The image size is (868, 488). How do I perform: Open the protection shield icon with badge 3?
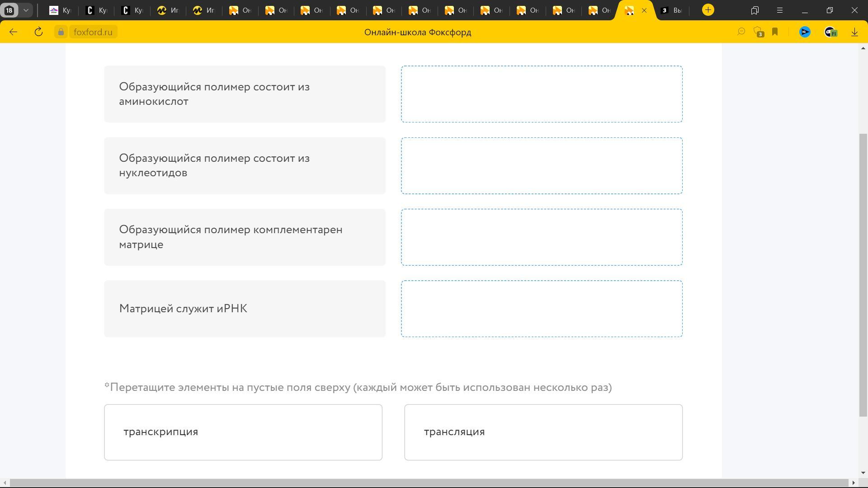pyautogui.click(x=758, y=32)
